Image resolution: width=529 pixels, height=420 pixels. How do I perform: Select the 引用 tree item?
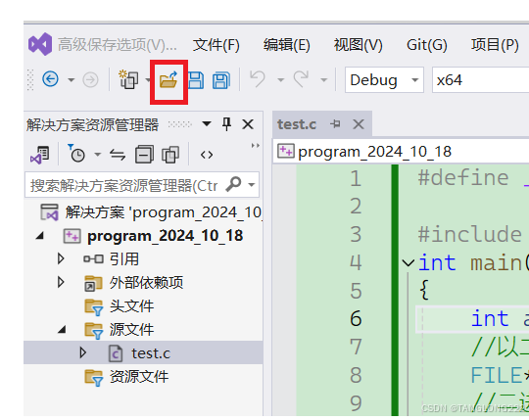pos(123,259)
